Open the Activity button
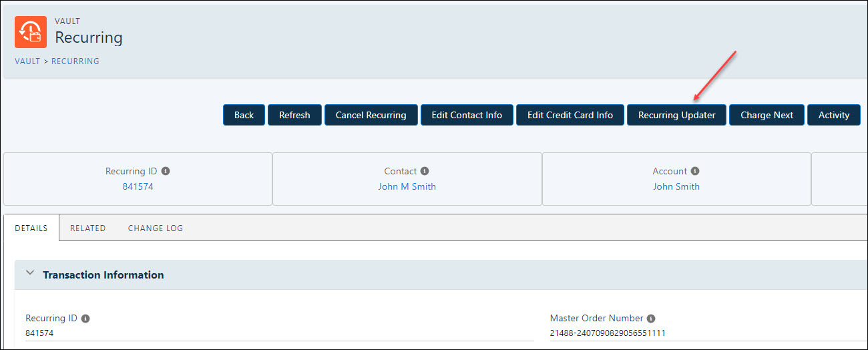The width and height of the screenshot is (868, 350). (834, 115)
